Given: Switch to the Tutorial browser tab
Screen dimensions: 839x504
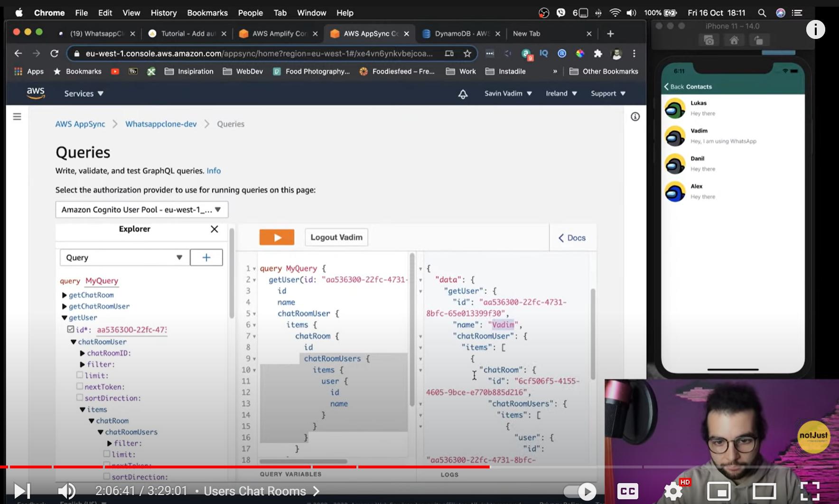Looking at the screenshot, I should click(x=188, y=34).
